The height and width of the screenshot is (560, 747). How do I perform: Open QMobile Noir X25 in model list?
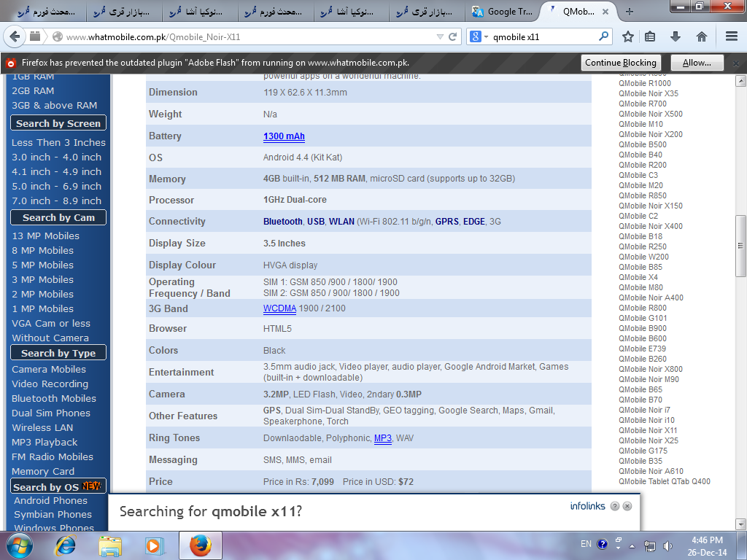[649, 440]
